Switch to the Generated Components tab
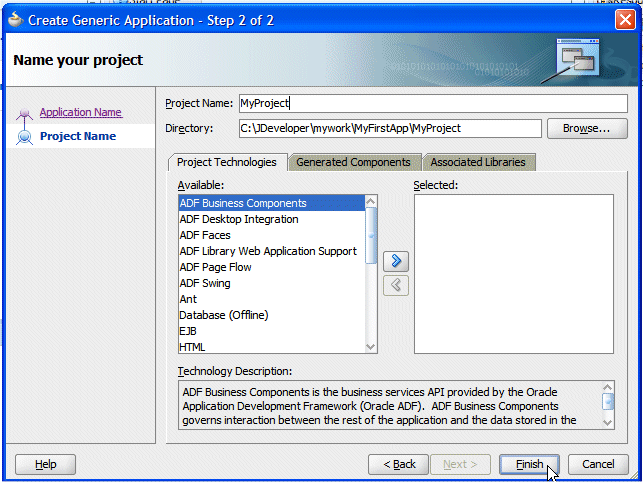Screen dimensions: 643x482 pos(353,162)
